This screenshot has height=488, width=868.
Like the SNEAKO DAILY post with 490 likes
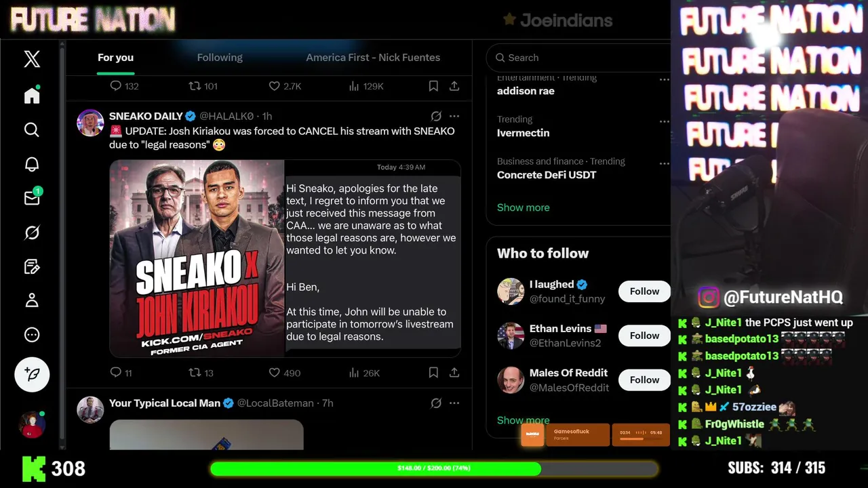(x=275, y=373)
